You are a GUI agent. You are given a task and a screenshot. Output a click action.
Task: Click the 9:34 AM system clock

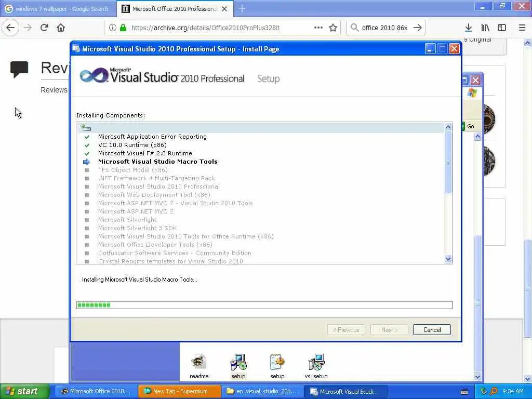click(x=513, y=391)
